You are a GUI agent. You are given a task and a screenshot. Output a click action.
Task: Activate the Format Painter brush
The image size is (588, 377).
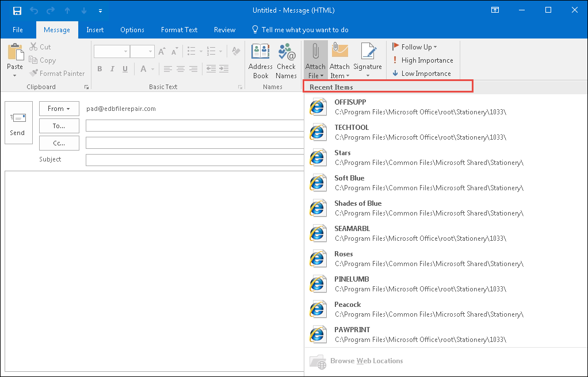coord(57,74)
